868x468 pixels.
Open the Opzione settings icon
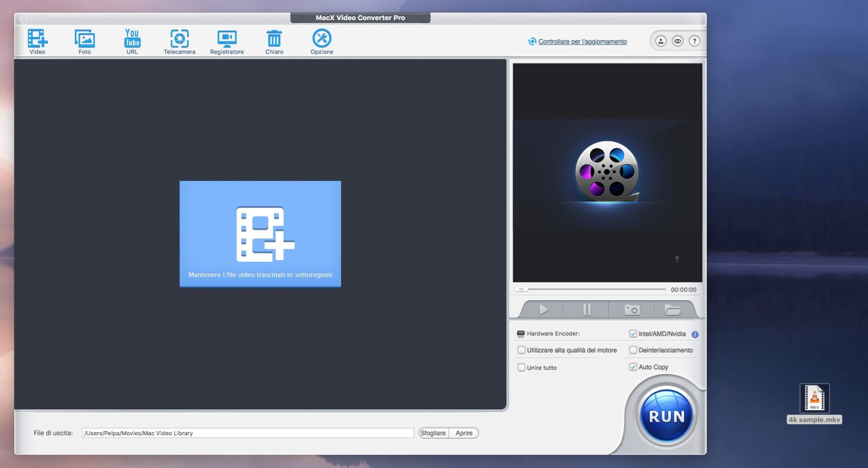[x=322, y=39]
